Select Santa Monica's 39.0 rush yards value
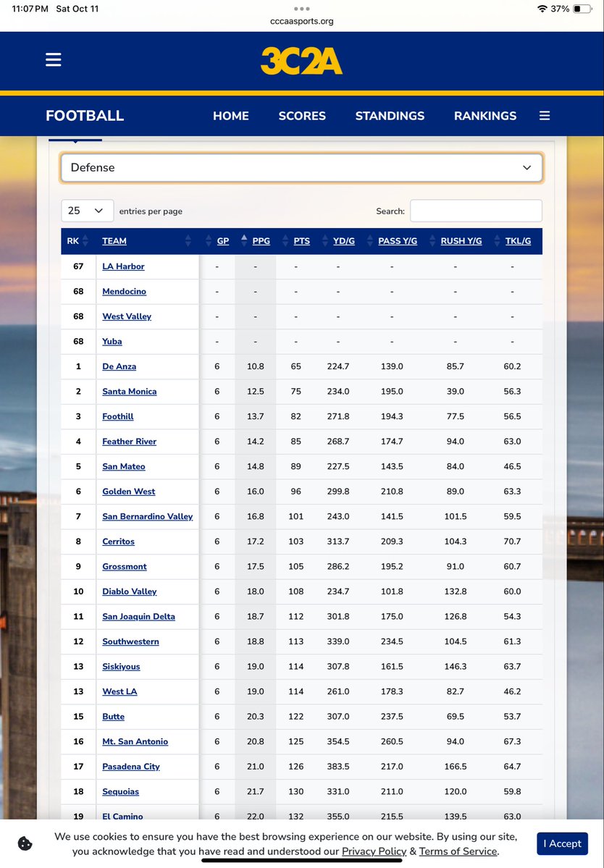 pos(456,392)
